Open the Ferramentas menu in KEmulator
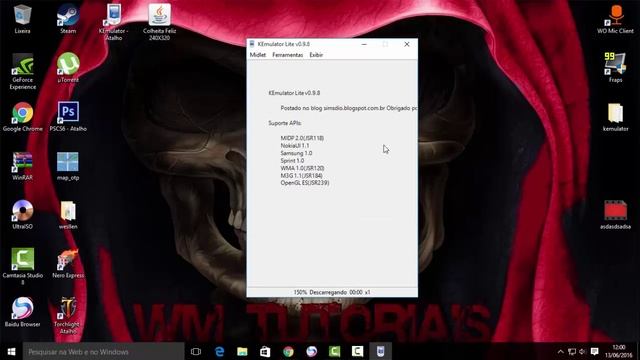Viewport: 640px width, 360px height. coord(287,55)
